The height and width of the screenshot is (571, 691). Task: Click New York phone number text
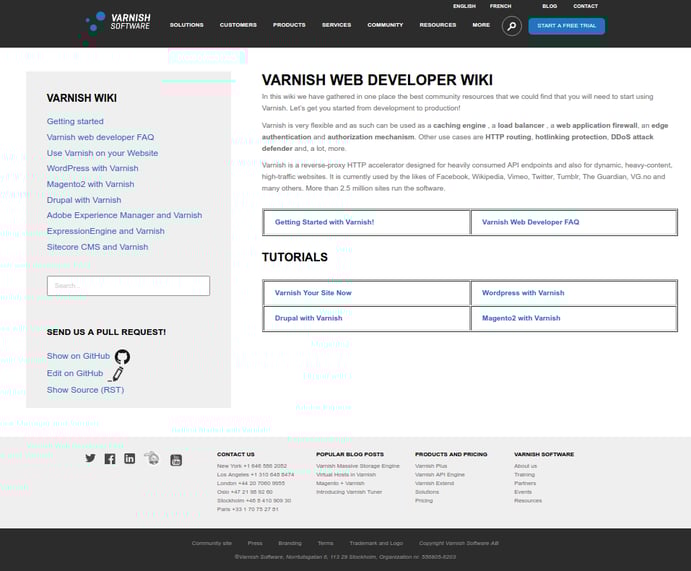(x=252, y=466)
